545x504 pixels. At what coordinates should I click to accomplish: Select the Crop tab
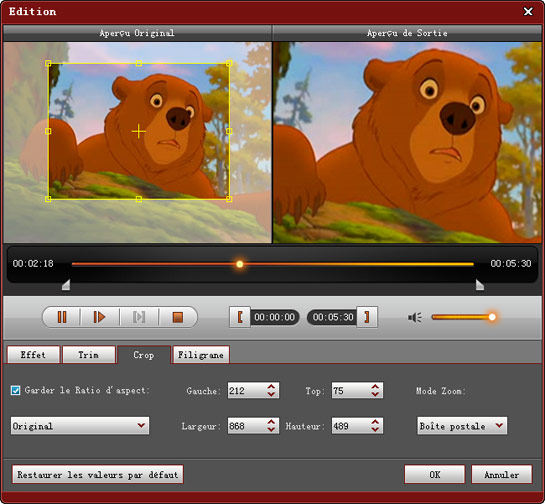[x=144, y=355]
